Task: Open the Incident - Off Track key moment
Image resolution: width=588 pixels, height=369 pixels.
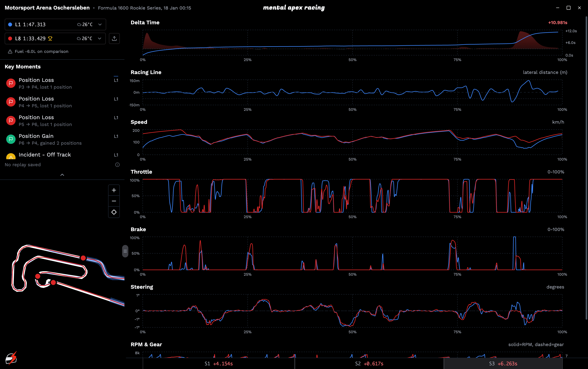Action: coord(45,155)
